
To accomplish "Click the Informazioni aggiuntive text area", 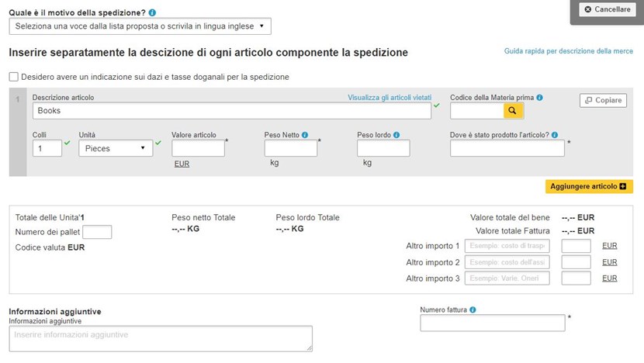I will [161, 338].
